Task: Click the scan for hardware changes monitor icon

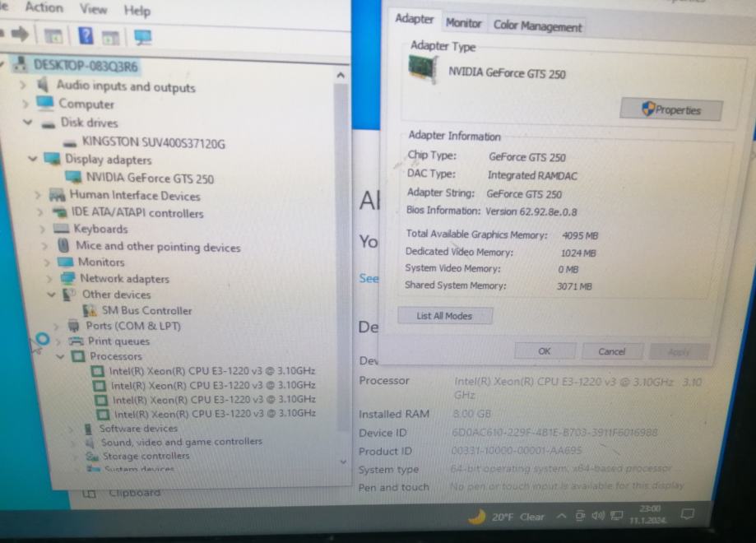Action: coord(142,37)
